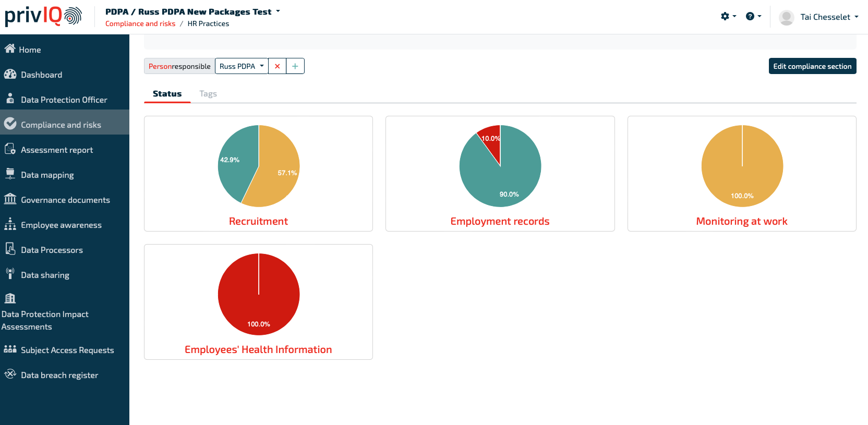Image resolution: width=868 pixels, height=425 pixels.
Task: Open Governance documents menu item
Action: click(65, 200)
